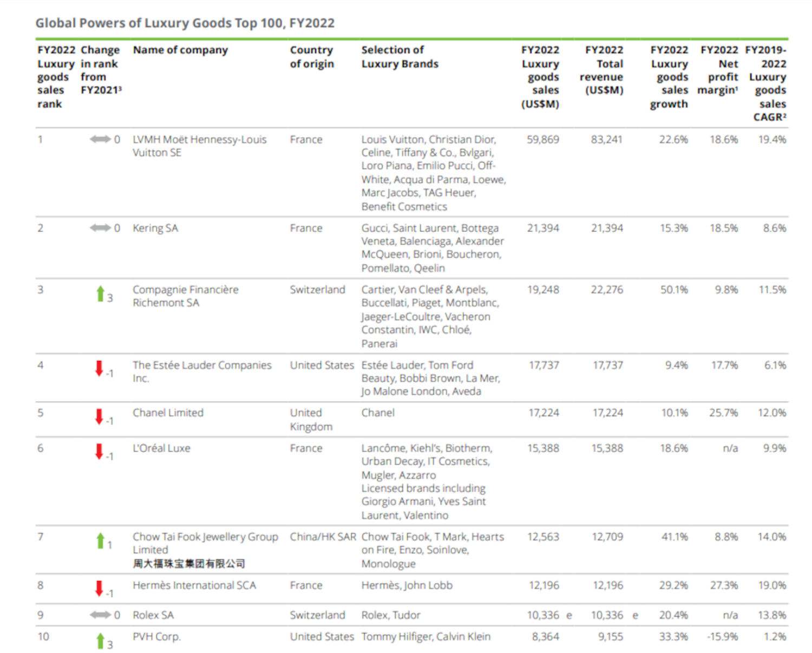Click the grey no-change arrow in Kering row

coord(100,228)
